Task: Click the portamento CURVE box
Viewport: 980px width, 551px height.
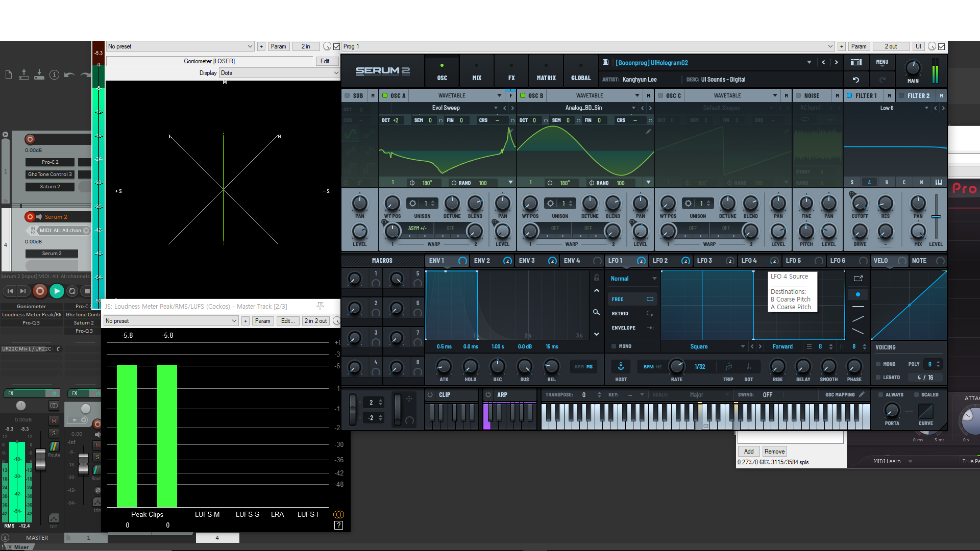Action: 925,411
